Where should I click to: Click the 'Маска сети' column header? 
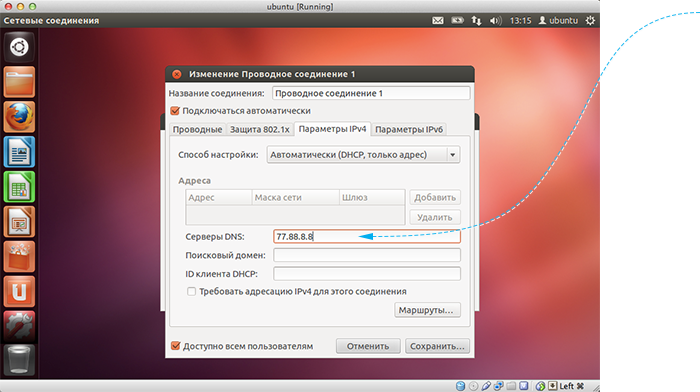coord(296,197)
